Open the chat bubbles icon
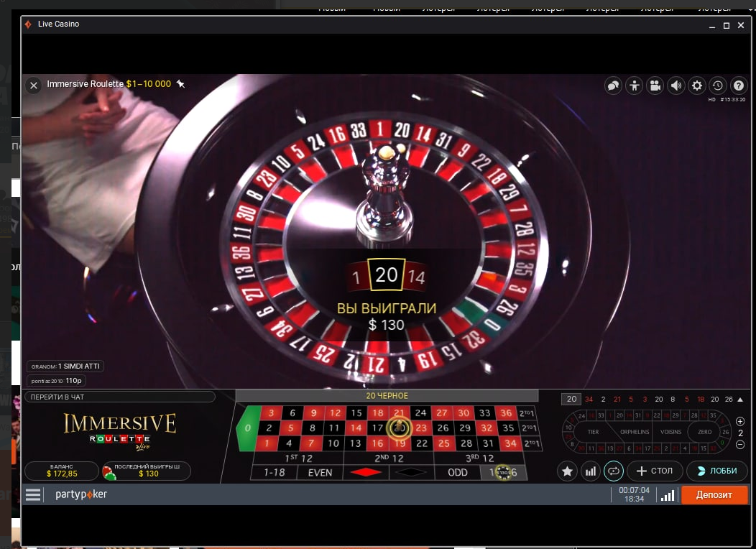Viewport: 756px width, 549px height. (613, 86)
